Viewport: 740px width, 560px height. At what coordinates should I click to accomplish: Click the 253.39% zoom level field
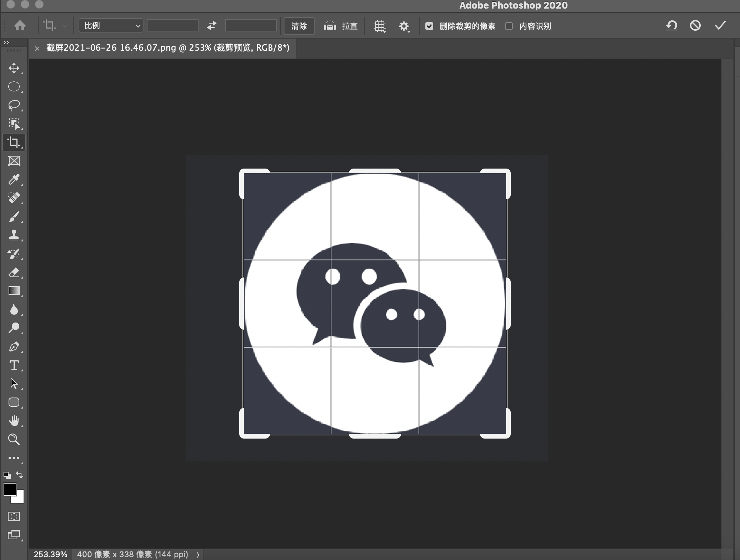[x=50, y=554]
